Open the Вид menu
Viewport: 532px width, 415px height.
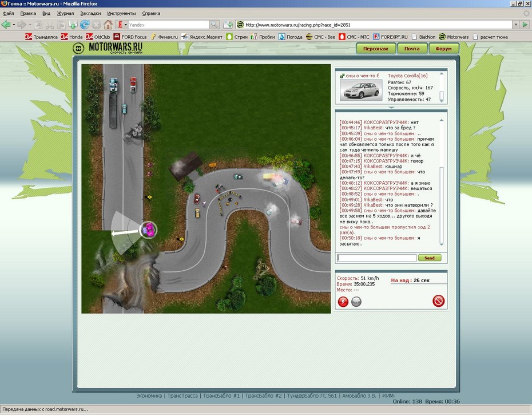(x=46, y=14)
